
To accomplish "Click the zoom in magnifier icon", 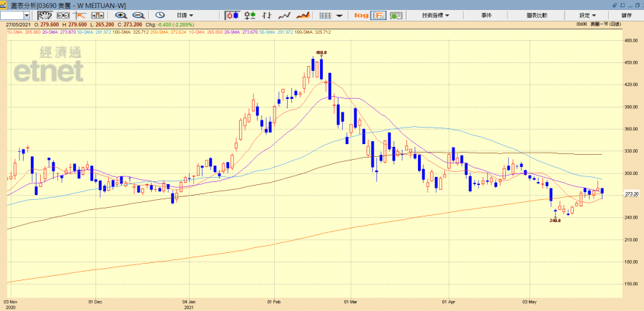I will (x=120, y=15).
